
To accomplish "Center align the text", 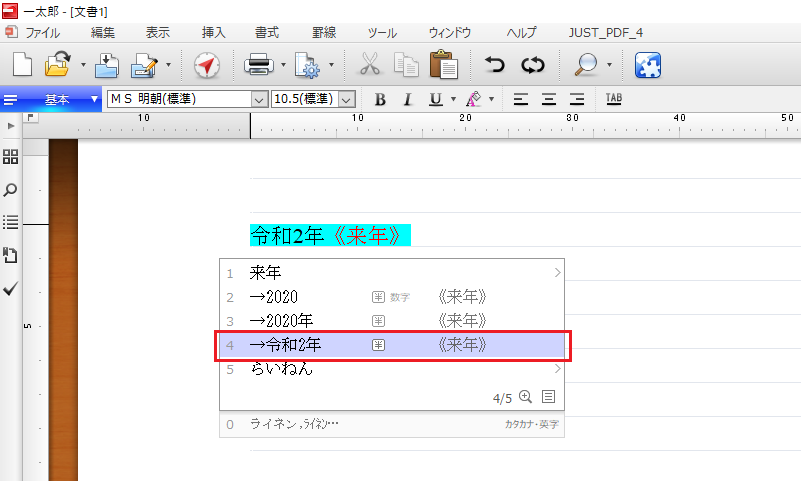I will pos(549,99).
